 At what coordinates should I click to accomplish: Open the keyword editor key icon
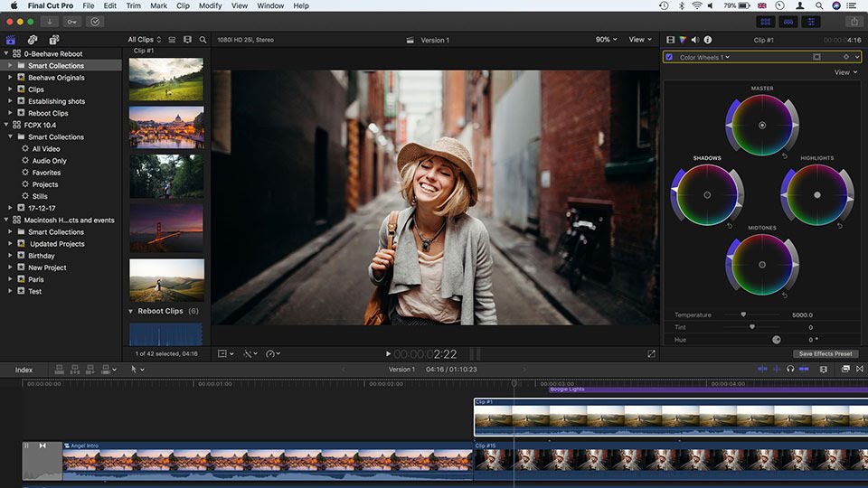(71, 22)
